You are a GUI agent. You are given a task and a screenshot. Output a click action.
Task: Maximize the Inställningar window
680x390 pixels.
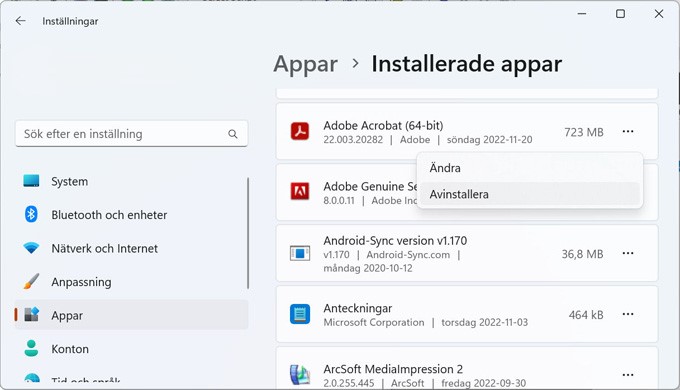click(x=621, y=14)
